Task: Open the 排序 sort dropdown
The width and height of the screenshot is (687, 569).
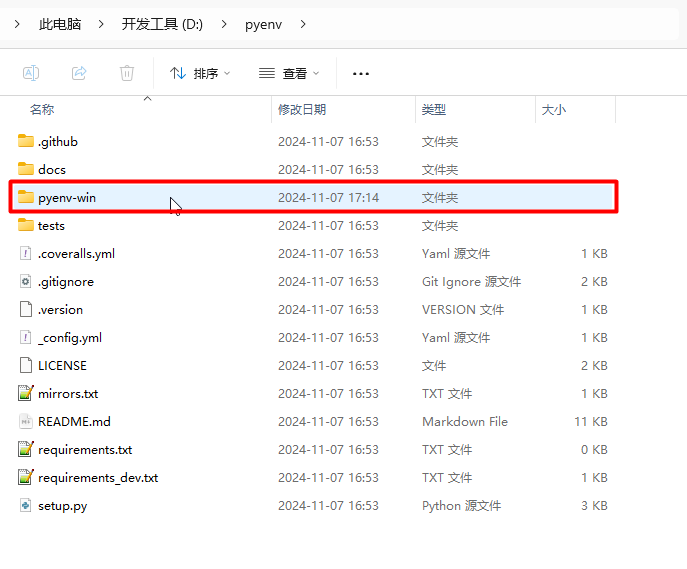Action: (x=200, y=73)
